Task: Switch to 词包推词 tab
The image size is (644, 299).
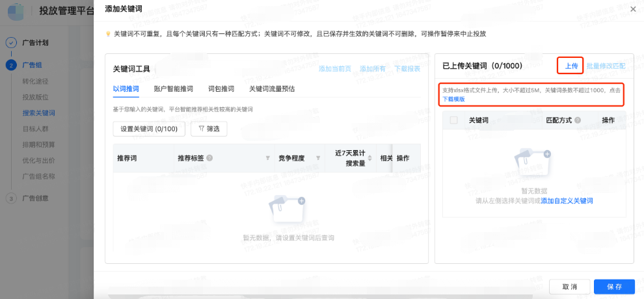Action: [221, 88]
